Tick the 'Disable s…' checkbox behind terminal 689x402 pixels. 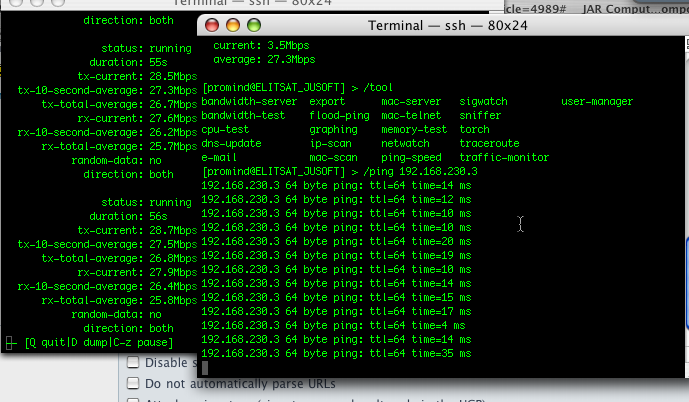point(133,362)
